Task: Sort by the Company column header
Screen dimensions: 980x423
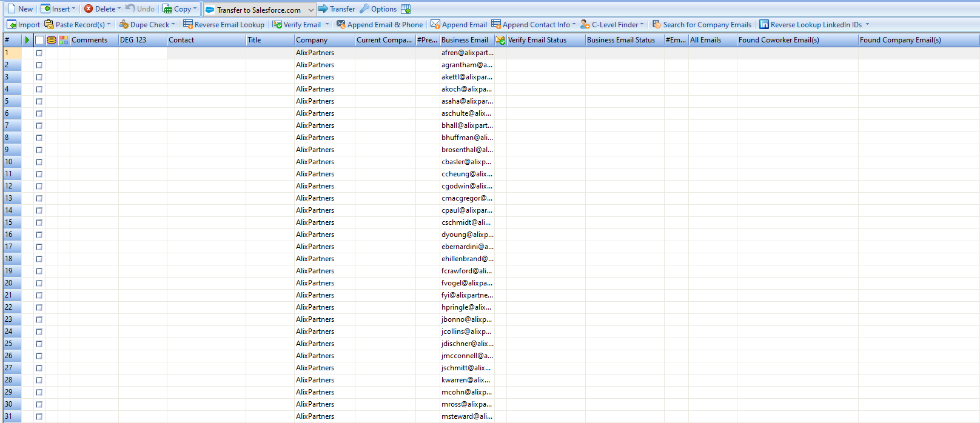Action: (324, 40)
